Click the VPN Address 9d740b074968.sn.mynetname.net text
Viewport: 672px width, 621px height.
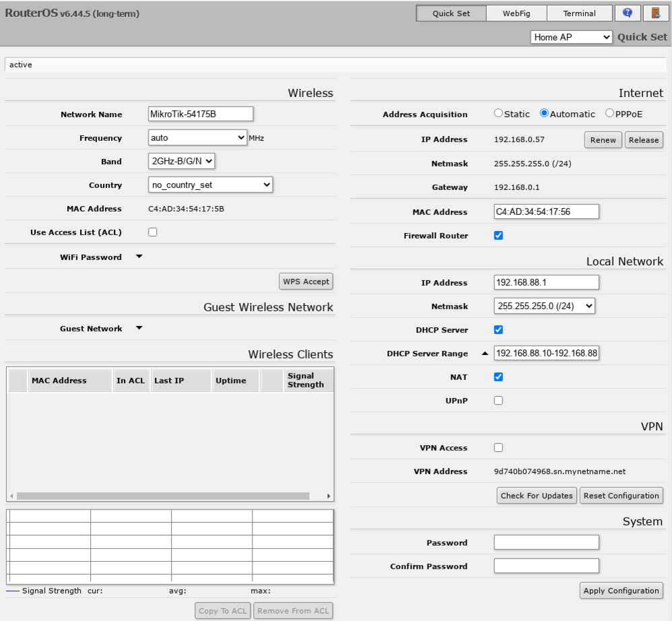(x=560, y=471)
